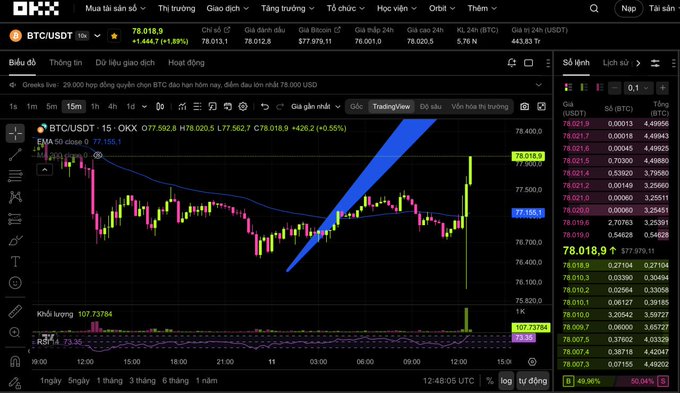Hide MA 200 indicator with eye icon

[x=98, y=155]
